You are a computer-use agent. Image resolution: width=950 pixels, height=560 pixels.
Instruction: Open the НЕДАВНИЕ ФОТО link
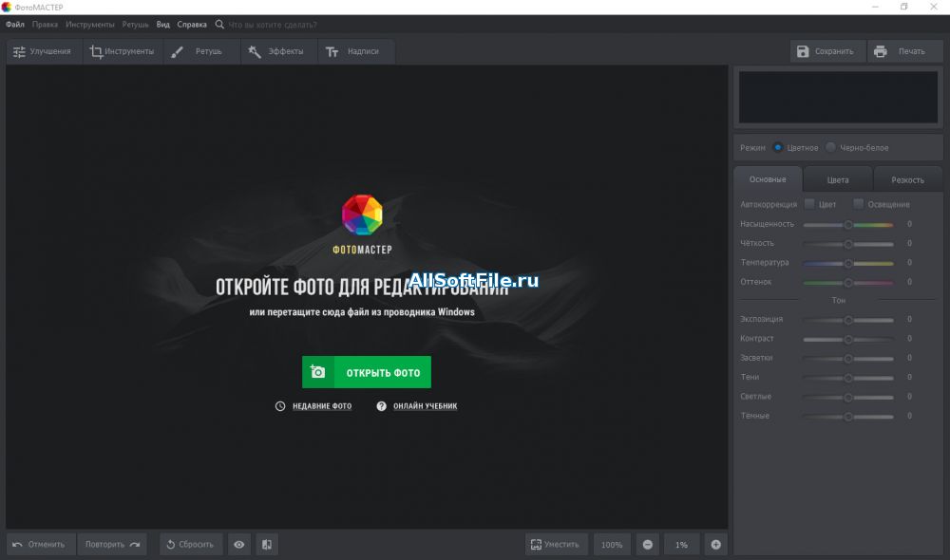pos(322,406)
